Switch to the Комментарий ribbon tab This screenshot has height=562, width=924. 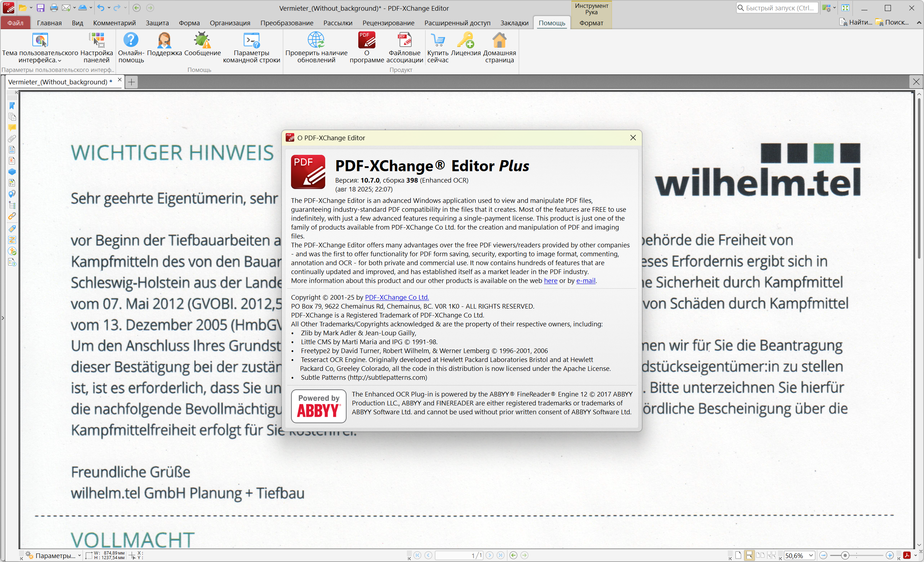[114, 23]
